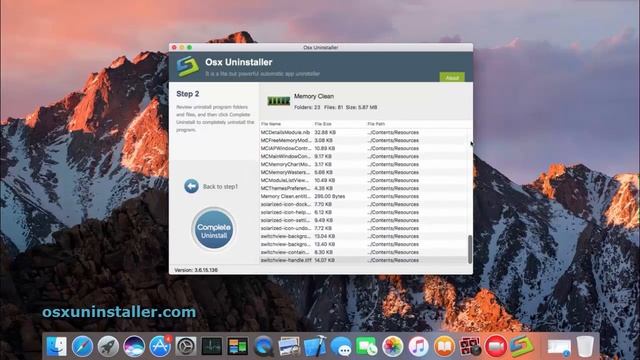Click the Version 3.6.15.136 status text
This screenshot has width=640, height=360.
coord(196,270)
